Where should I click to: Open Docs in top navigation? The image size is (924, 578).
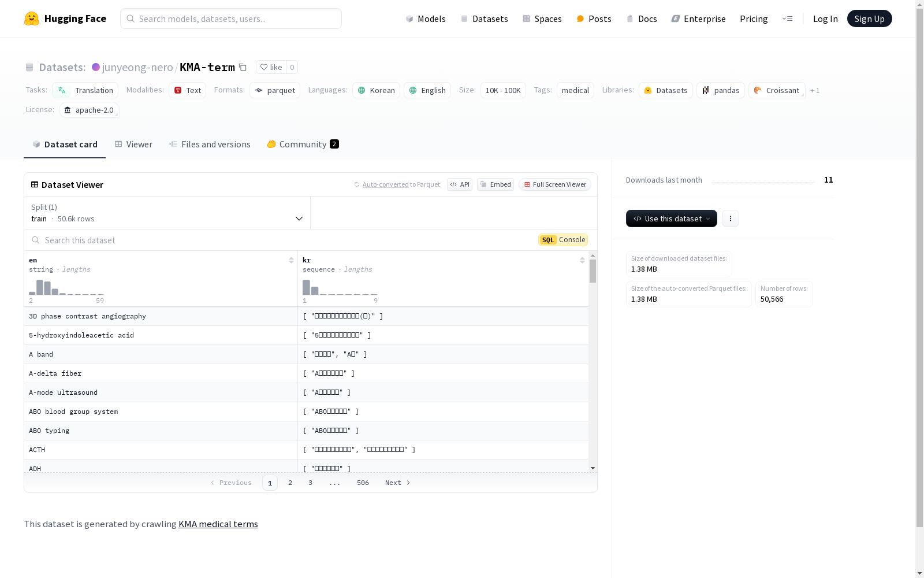click(x=642, y=18)
